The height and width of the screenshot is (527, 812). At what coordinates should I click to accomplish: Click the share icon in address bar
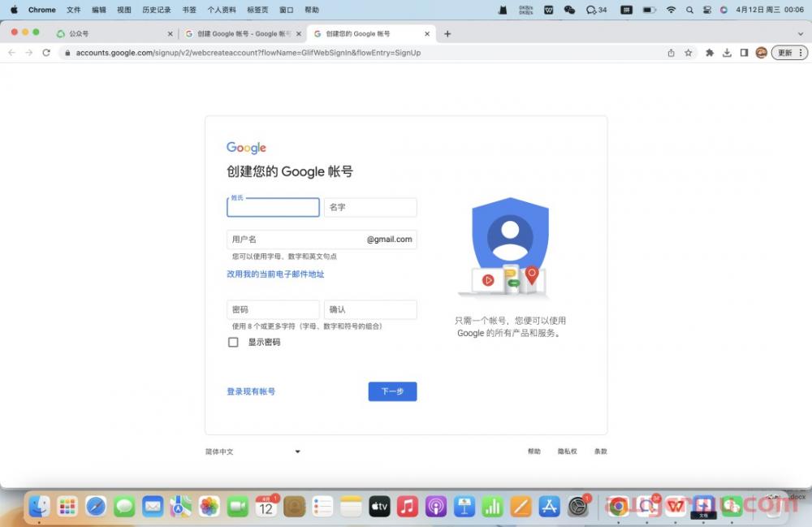[672, 53]
